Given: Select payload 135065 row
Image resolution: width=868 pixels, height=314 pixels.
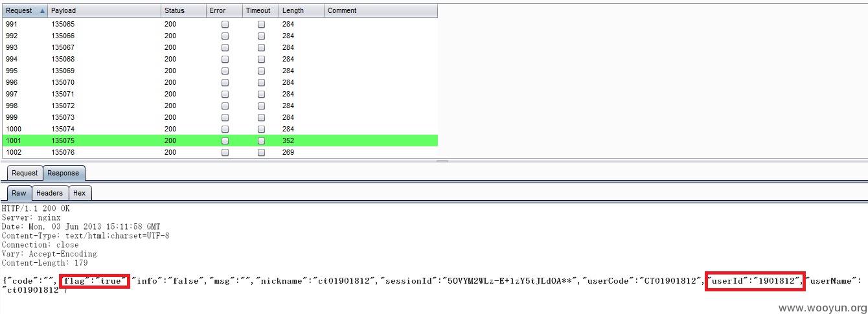Looking at the screenshot, I should (220, 24).
